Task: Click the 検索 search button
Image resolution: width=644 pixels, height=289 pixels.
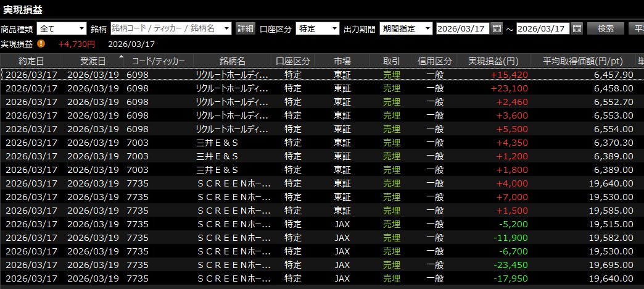Action: coord(605,28)
